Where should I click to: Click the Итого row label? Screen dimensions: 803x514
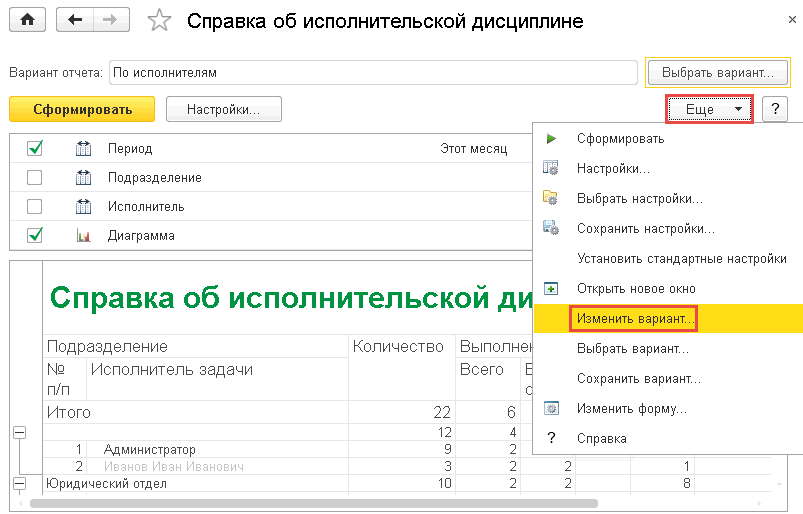pyautogui.click(x=69, y=412)
